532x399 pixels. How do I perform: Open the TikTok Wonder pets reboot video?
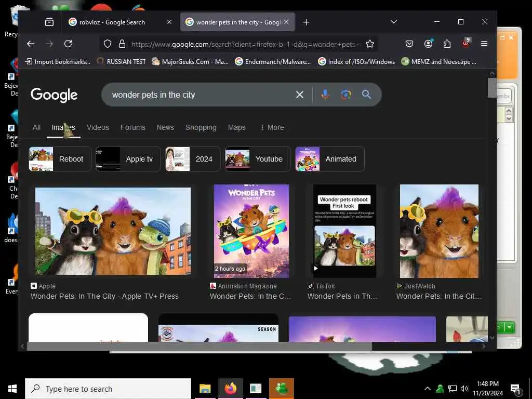click(344, 231)
